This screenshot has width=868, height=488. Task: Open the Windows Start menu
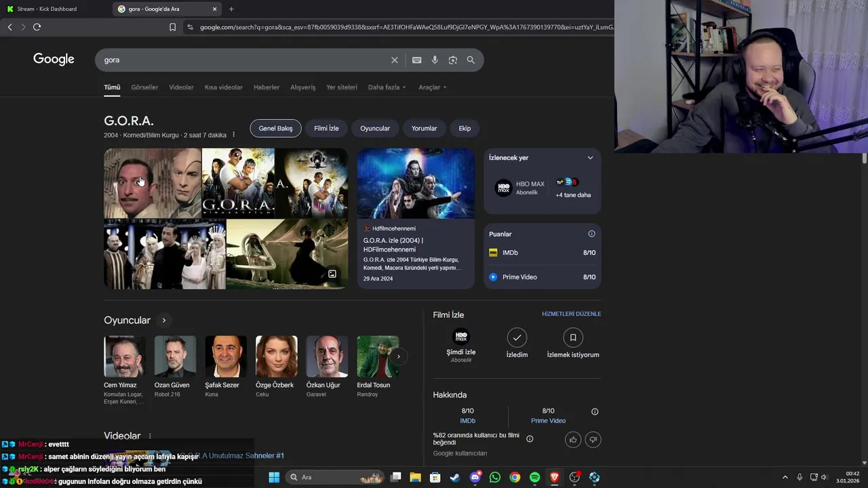pyautogui.click(x=274, y=477)
